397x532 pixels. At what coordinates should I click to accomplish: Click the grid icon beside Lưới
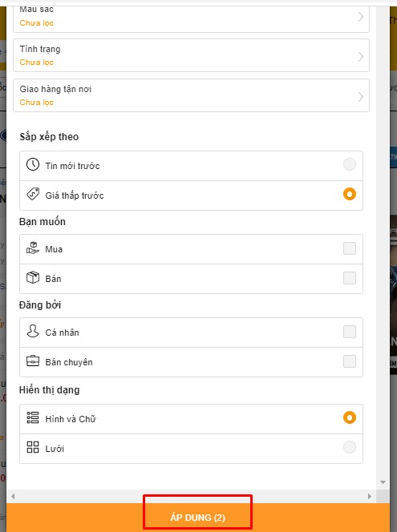click(33, 447)
